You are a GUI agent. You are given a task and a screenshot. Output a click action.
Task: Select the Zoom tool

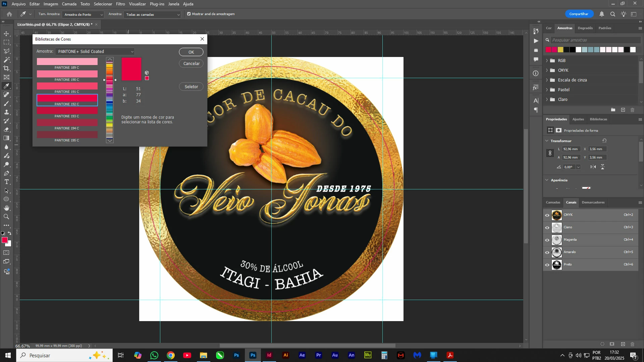pyautogui.click(x=6, y=217)
